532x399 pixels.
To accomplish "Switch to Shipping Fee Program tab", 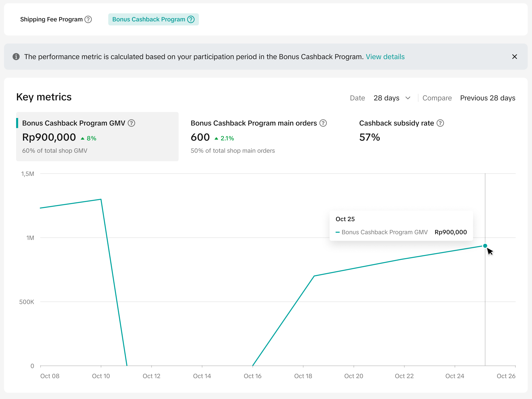I will point(51,19).
